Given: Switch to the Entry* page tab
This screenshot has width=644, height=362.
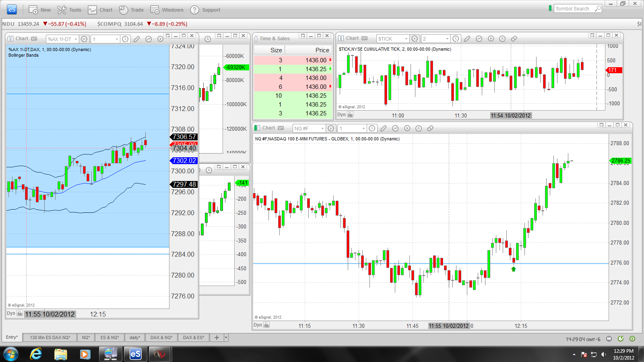Looking at the screenshot, I should (x=12, y=337).
